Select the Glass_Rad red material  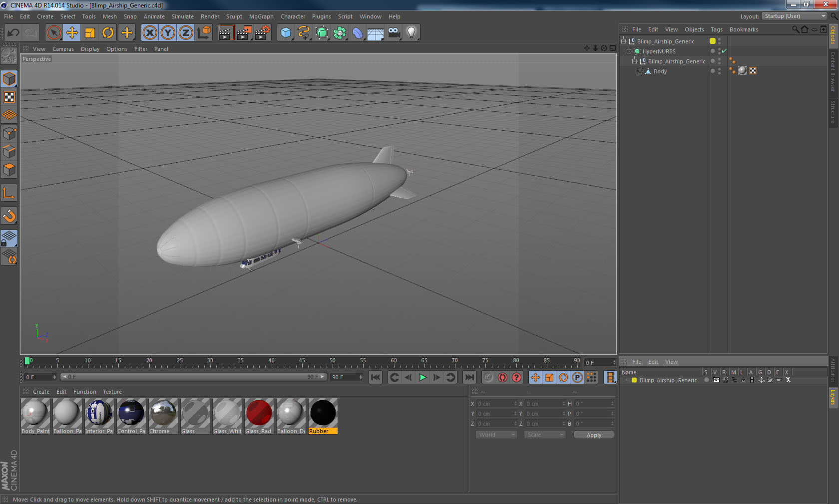[x=259, y=416]
